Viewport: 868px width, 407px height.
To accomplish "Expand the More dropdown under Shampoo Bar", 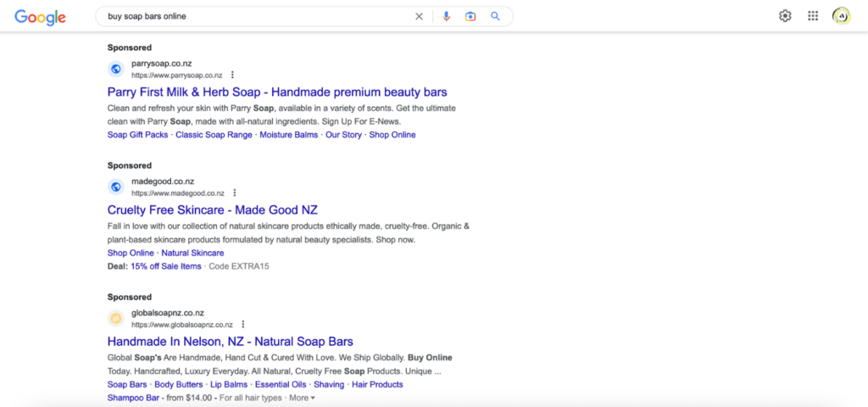I will pyautogui.click(x=302, y=398).
